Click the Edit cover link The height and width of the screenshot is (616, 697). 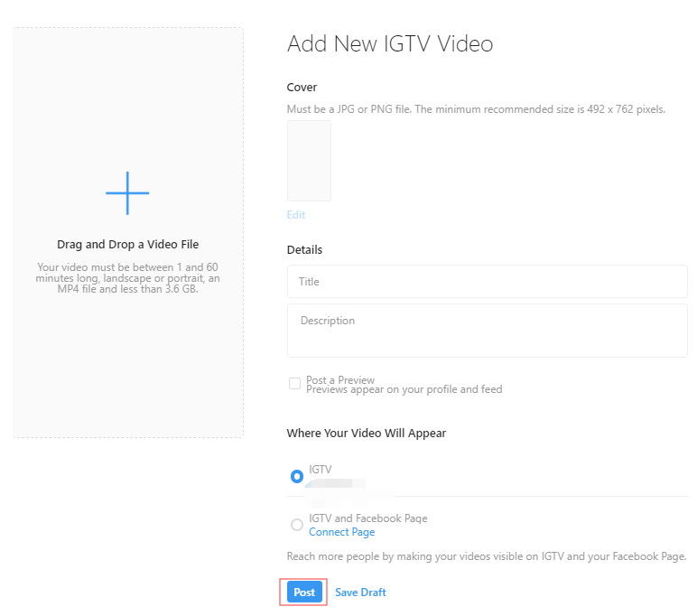click(296, 215)
